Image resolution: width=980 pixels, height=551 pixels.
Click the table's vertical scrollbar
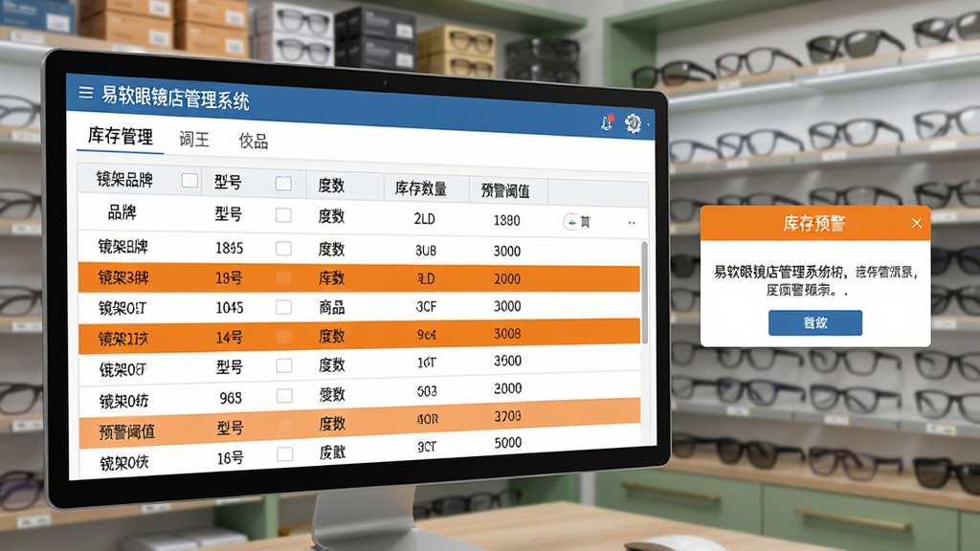point(644,291)
